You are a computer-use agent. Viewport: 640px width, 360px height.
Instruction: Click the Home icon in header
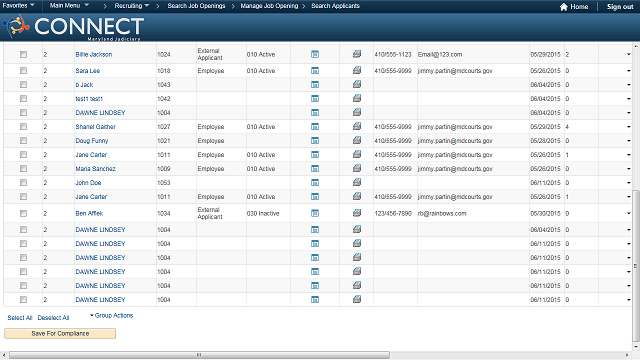[x=564, y=7]
